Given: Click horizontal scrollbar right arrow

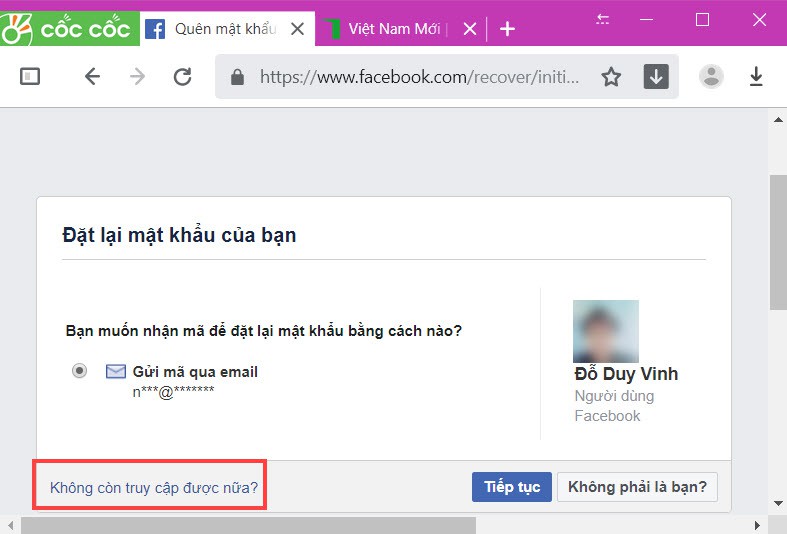Looking at the screenshot, I should click(x=757, y=525).
